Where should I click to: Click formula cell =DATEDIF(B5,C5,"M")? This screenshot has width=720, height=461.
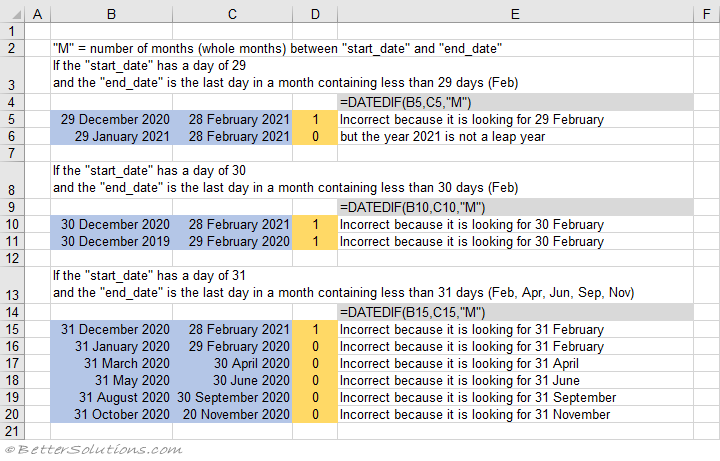[x=515, y=102]
